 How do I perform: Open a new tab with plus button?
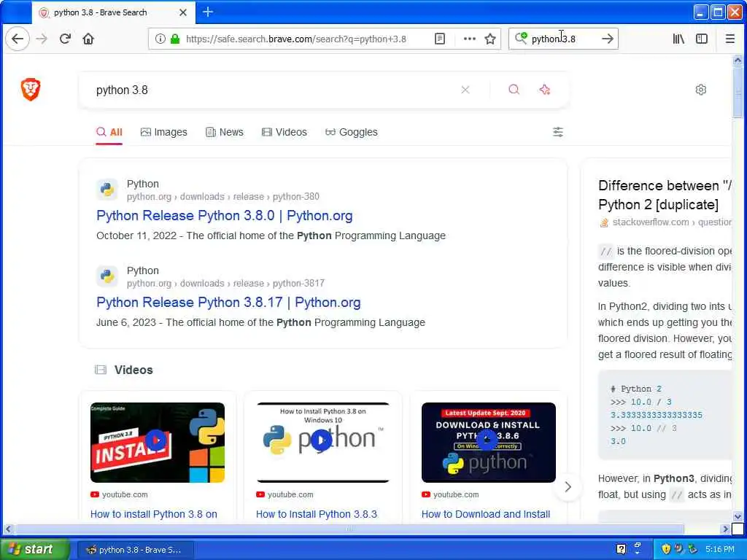click(x=208, y=12)
